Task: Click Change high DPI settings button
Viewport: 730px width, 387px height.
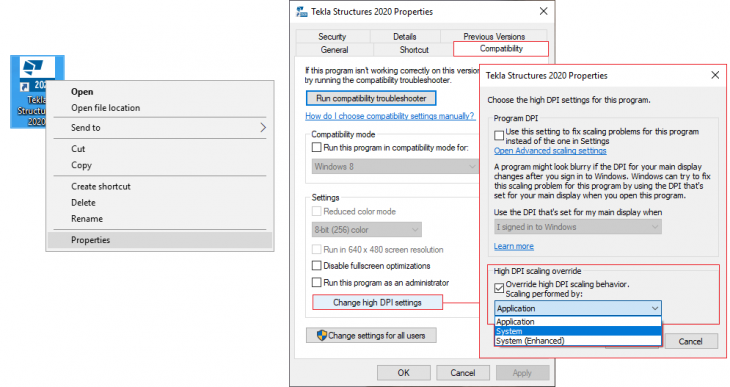Action: click(377, 302)
